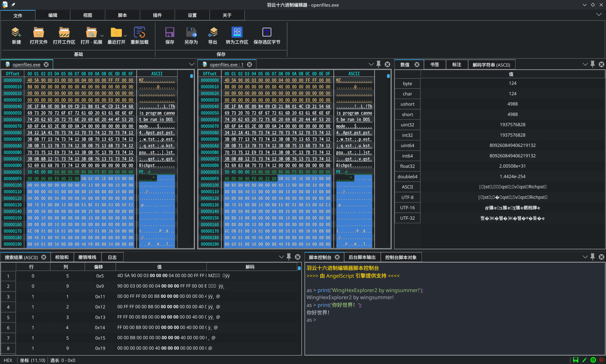606x364 pixels.
Task: Toggle the green pencil write-mode indicator
Action: [584, 360]
